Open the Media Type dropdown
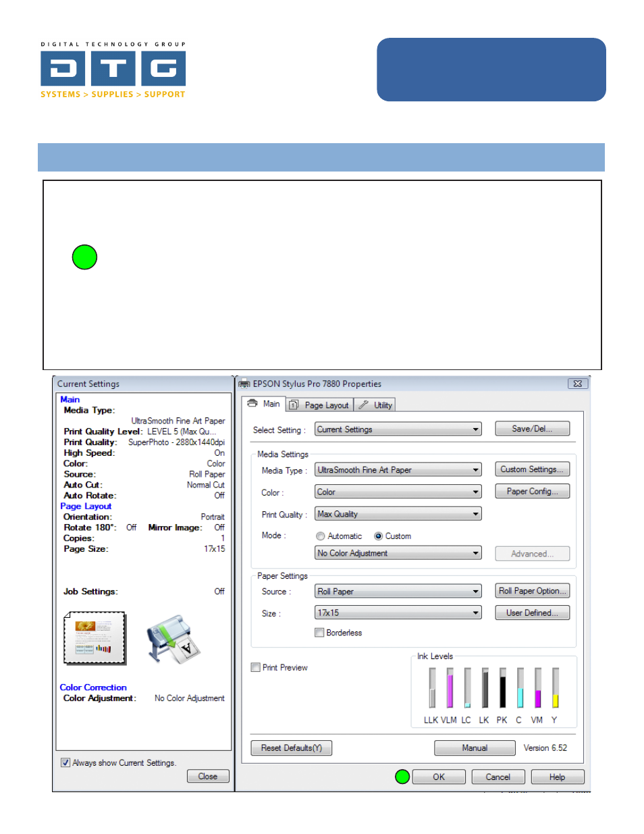 pyautogui.click(x=398, y=470)
